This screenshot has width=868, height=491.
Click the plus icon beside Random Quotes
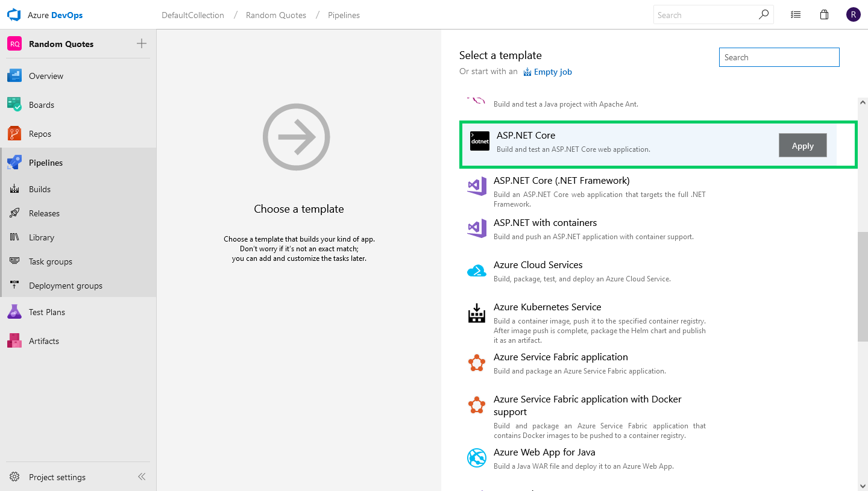(x=142, y=43)
